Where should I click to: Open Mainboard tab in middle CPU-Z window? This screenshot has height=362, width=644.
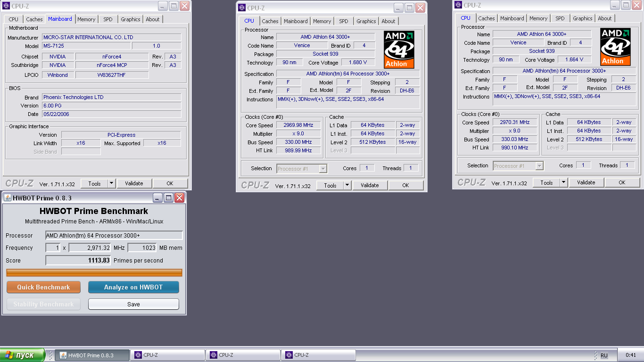296,21
